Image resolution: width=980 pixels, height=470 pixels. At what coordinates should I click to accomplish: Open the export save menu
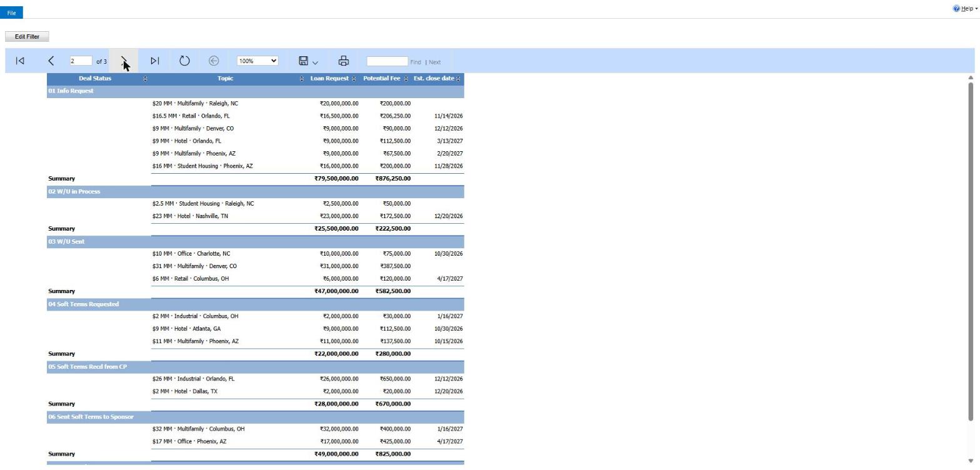(308, 61)
